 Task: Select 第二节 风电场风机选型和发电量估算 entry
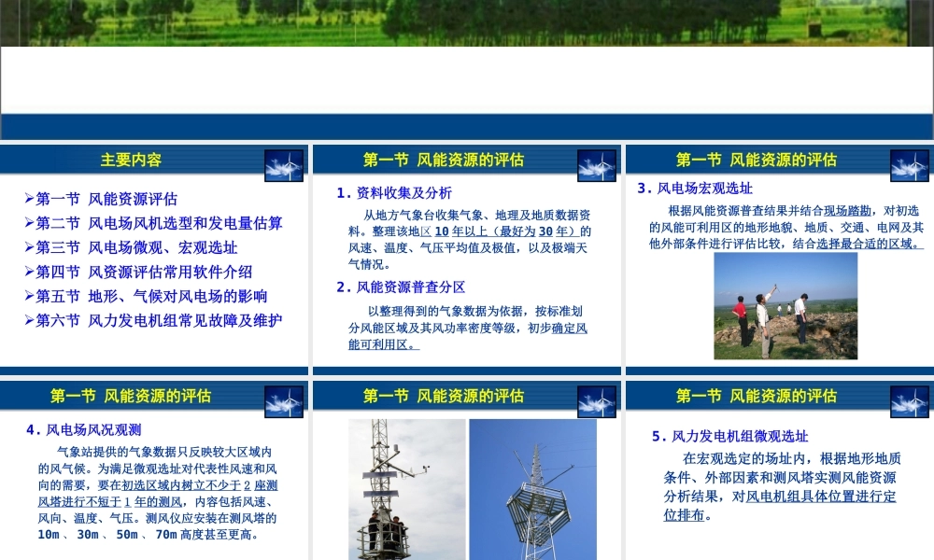[x=159, y=223]
